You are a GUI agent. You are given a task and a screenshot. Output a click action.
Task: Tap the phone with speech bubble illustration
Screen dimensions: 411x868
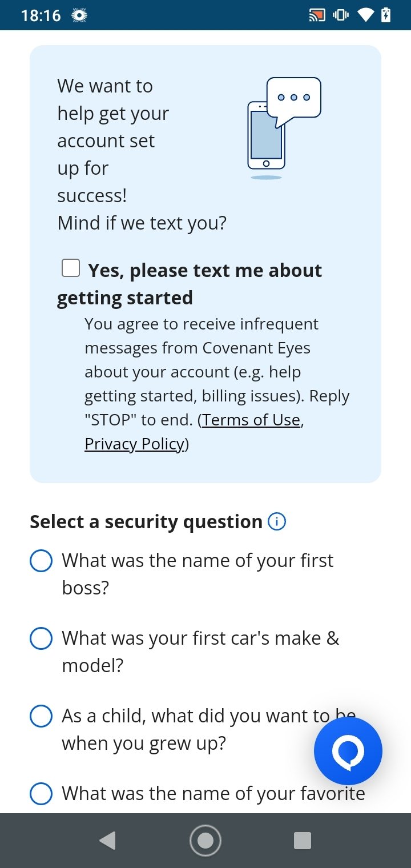[284, 128]
